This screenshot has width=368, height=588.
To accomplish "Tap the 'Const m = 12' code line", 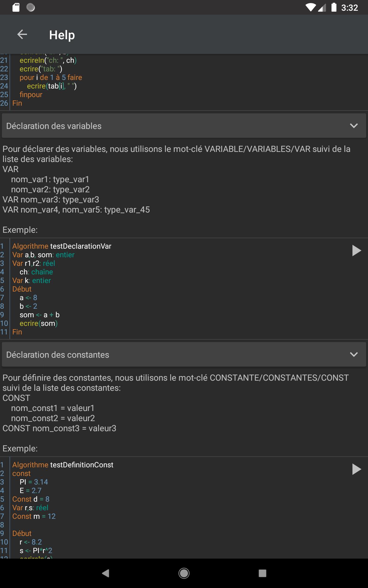I will (x=34, y=516).
